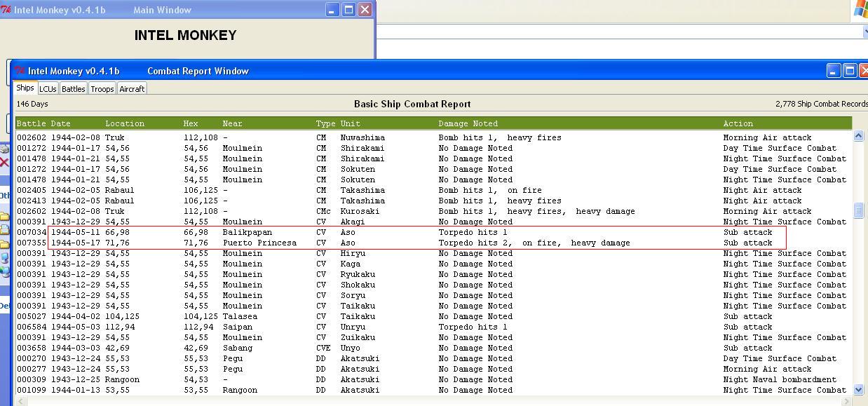Click the Akagi unit name

pos(353,222)
